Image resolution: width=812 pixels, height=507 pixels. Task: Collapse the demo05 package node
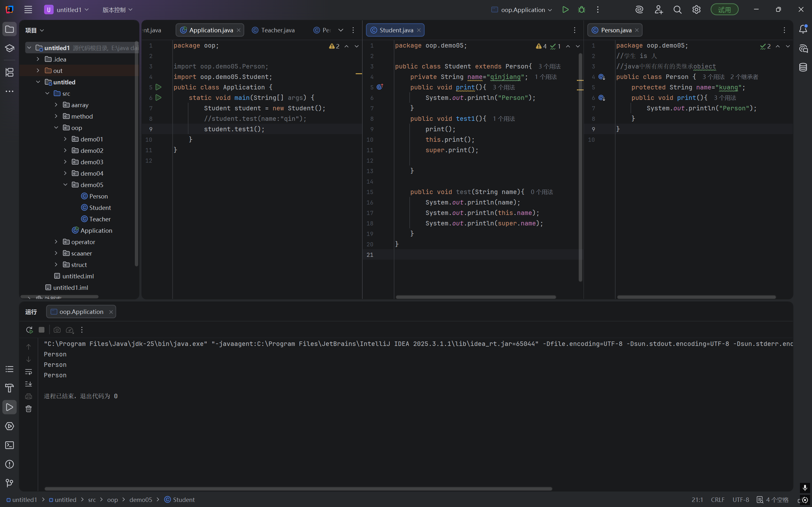[65, 185]
